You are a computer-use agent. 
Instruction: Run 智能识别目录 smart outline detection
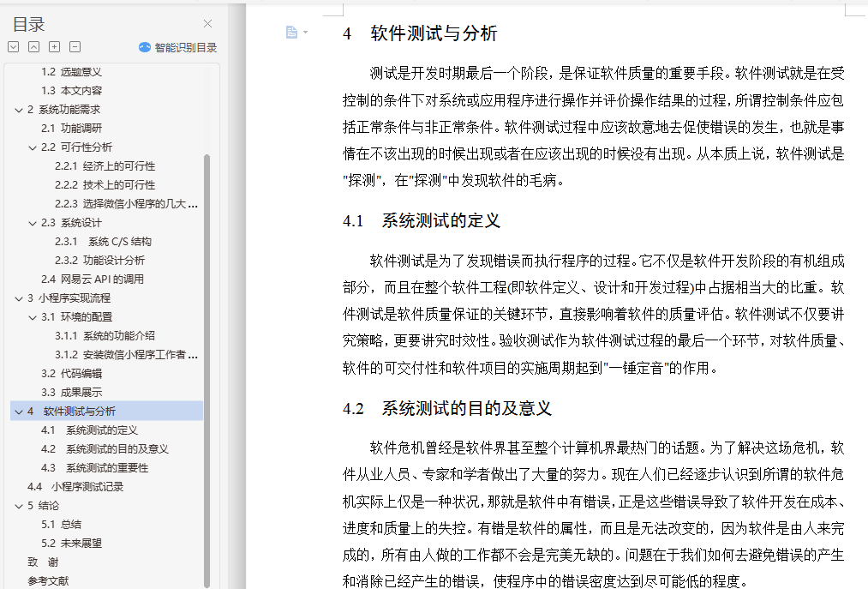point(177,48)
